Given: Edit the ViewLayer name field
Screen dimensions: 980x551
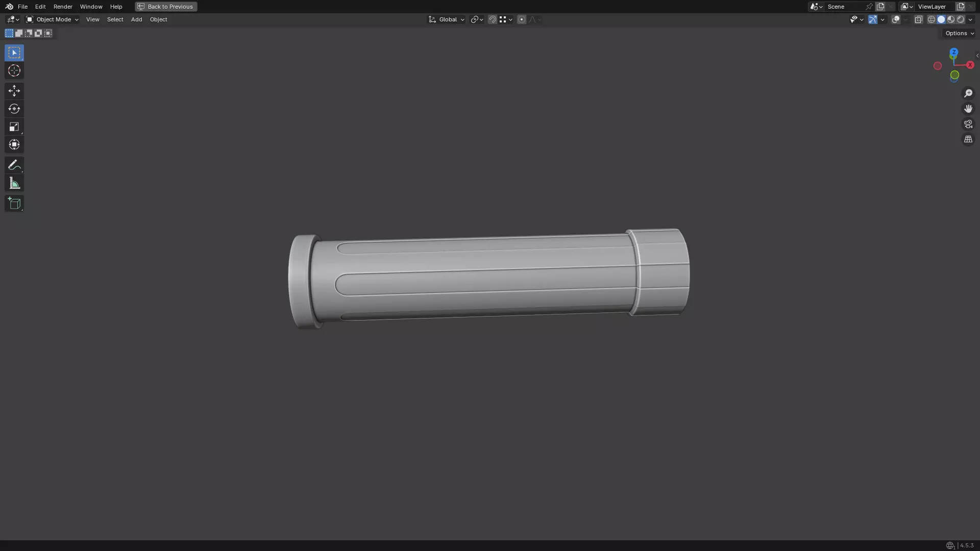Looking at the screenshot, I should (935, 7).
